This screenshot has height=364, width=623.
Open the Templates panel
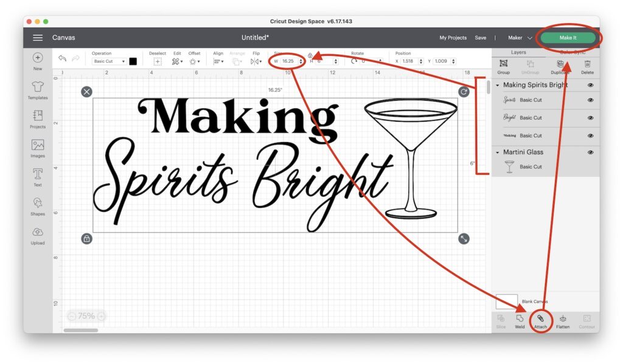pos(38,91)
